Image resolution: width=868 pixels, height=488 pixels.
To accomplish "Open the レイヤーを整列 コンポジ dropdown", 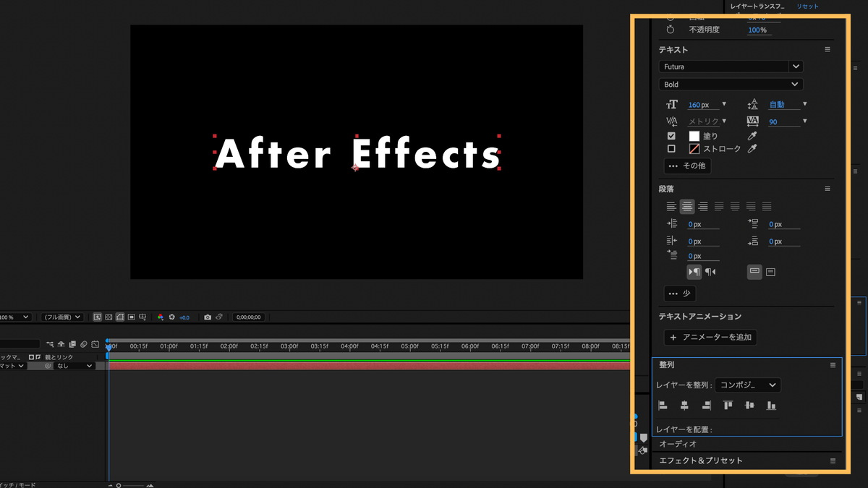I will (x=747, y=385).
